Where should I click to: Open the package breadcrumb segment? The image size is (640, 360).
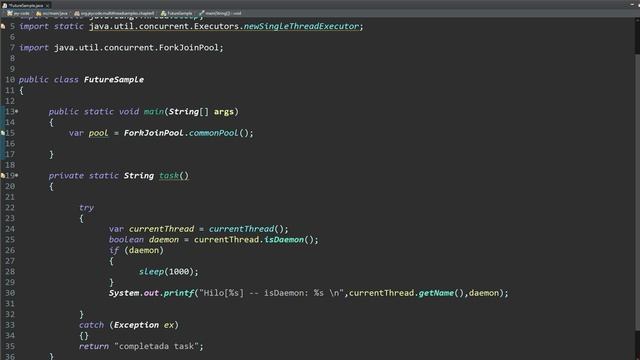[114, 13]
